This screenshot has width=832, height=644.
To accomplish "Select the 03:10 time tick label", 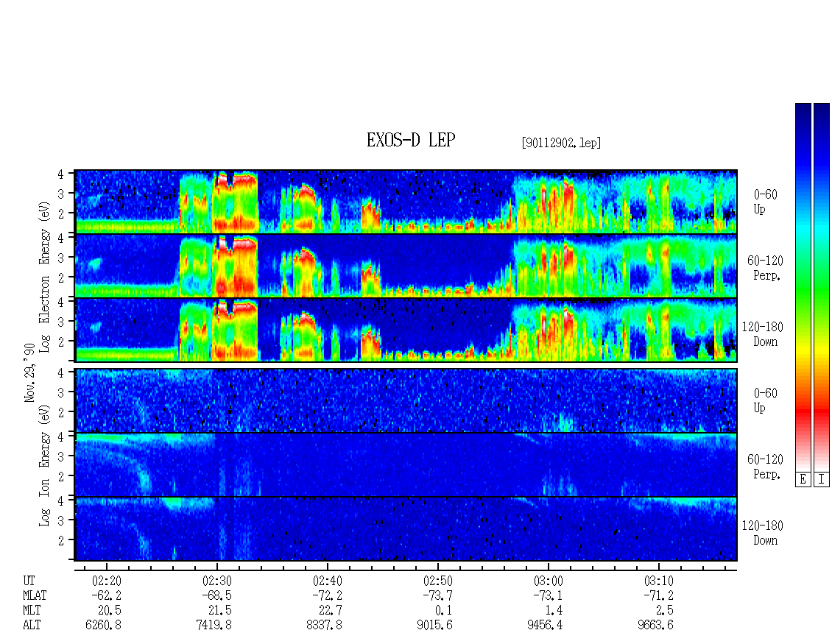I will click(x=658, y=581).
